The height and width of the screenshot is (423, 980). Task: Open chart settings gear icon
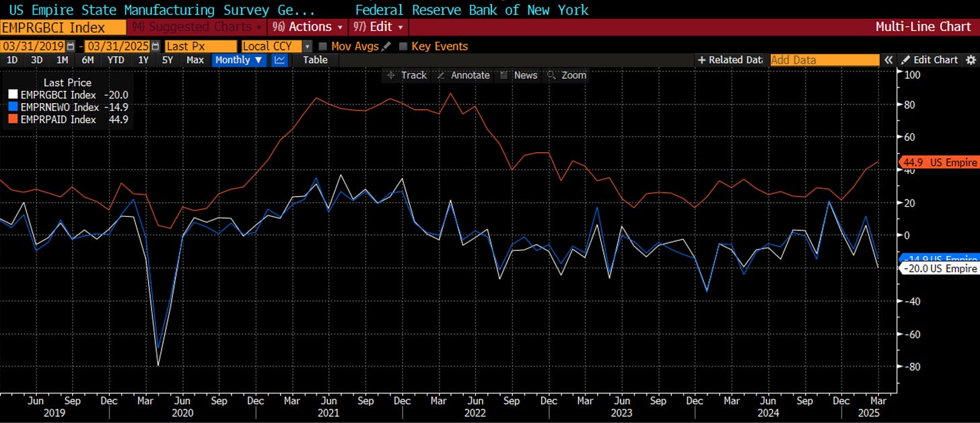pos(971,60)
